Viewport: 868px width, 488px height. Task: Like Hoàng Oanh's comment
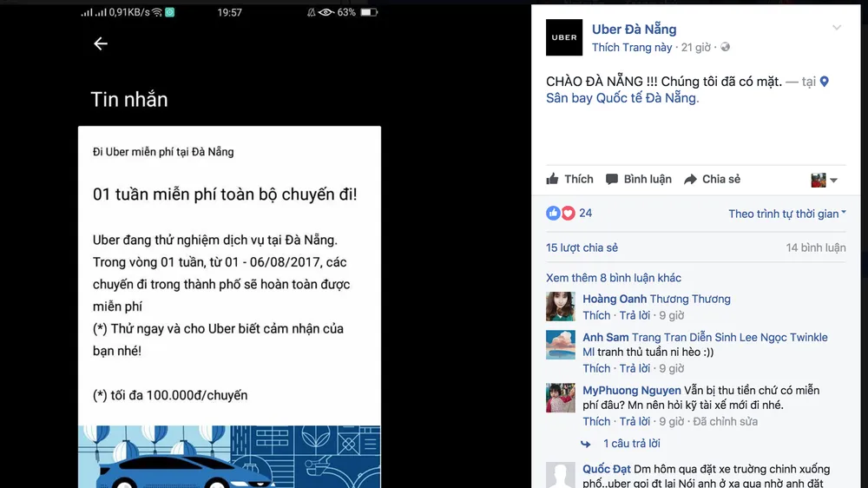pyautogui.click(x=596, y=315)
